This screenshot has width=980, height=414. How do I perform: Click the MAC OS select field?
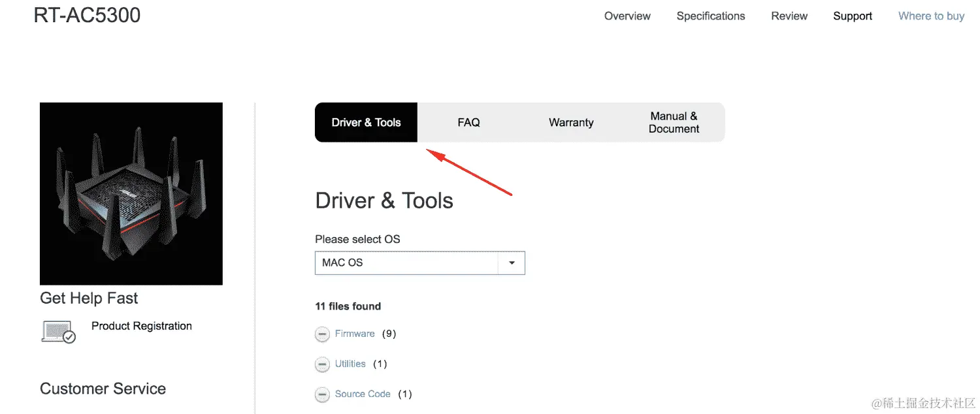click(420, 263)
